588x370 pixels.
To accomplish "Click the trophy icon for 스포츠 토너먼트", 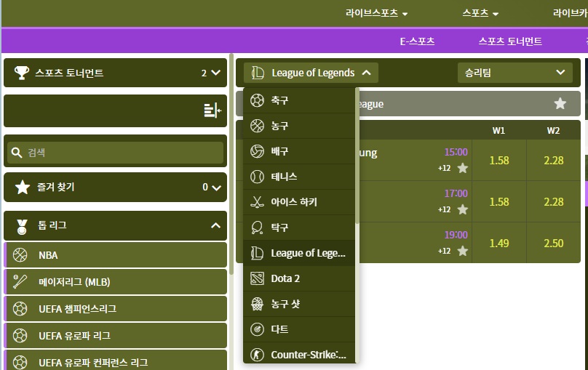I will point(22,73).
